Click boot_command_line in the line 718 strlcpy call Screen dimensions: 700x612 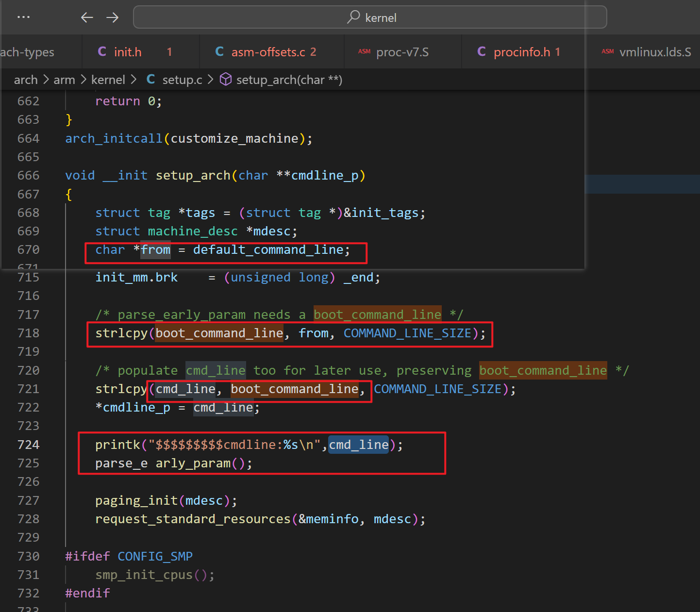(219, 333)
